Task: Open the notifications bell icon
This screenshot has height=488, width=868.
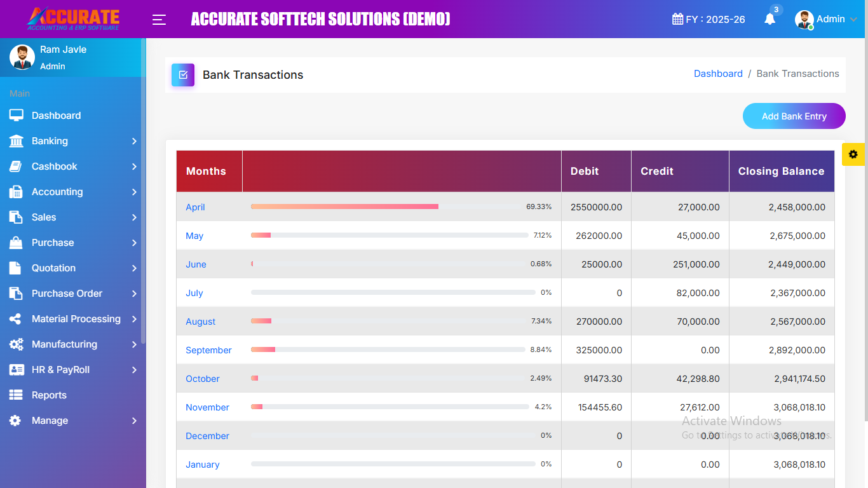Action: coord(770,19)
